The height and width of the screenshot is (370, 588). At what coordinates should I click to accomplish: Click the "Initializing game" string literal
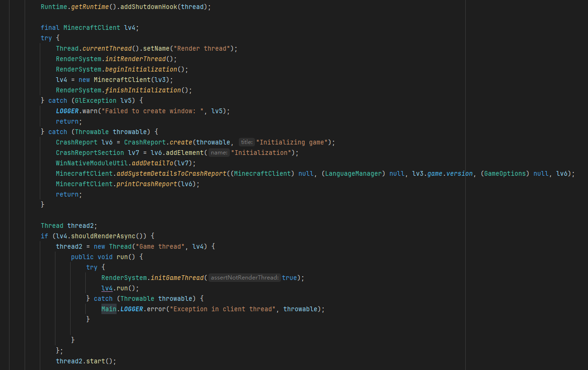point(292,143)
